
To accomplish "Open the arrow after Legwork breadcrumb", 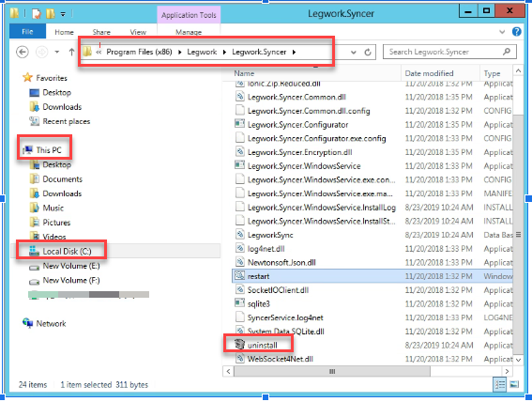I will [x=224, y=52].
